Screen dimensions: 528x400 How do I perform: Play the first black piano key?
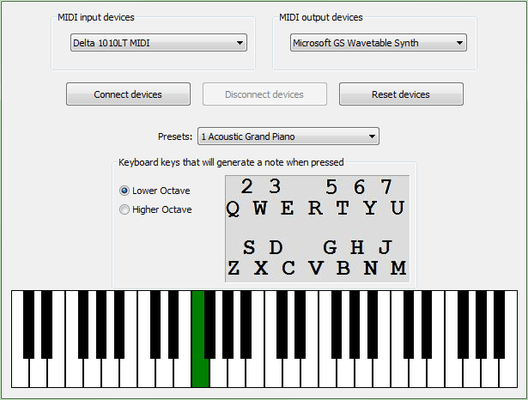(29, 325)
